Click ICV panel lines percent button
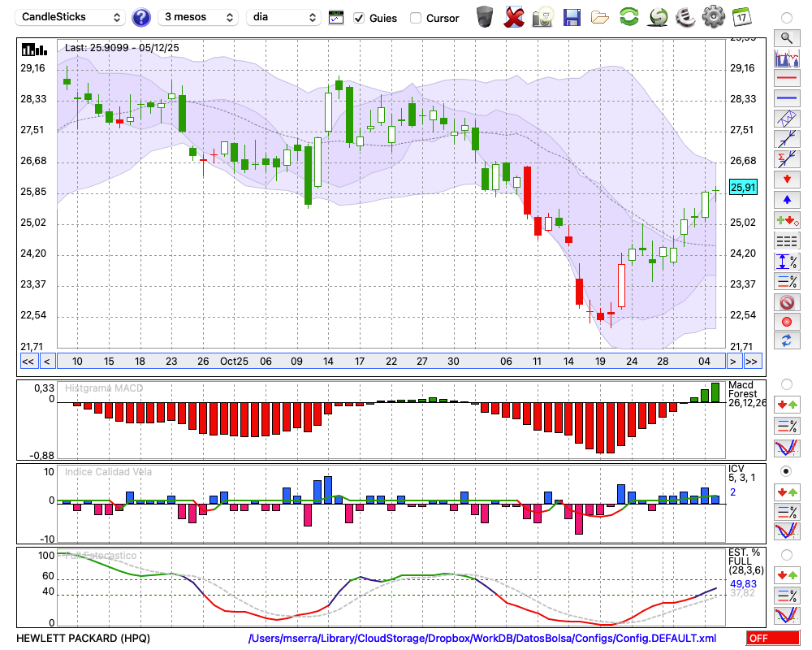 point(787,512)
